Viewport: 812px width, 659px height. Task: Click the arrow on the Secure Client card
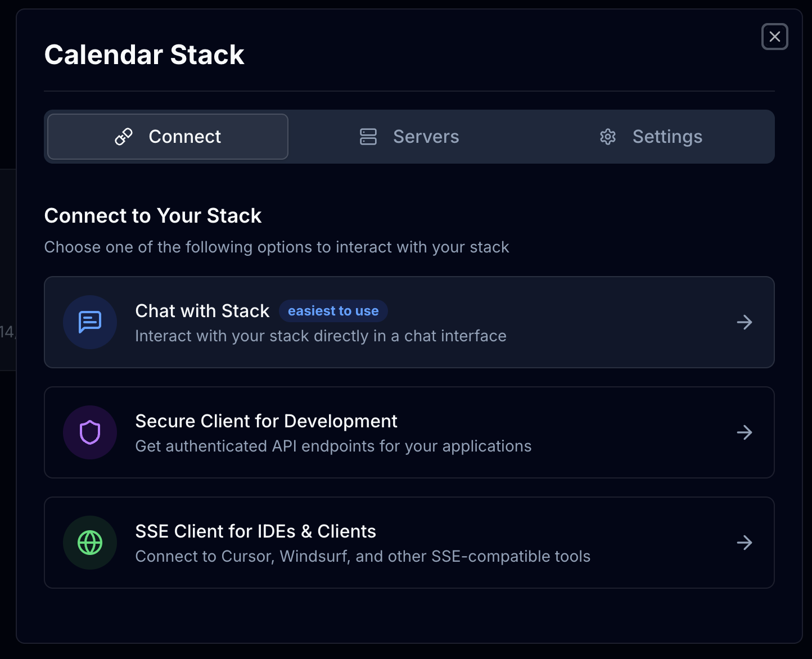tap(744, 432)
